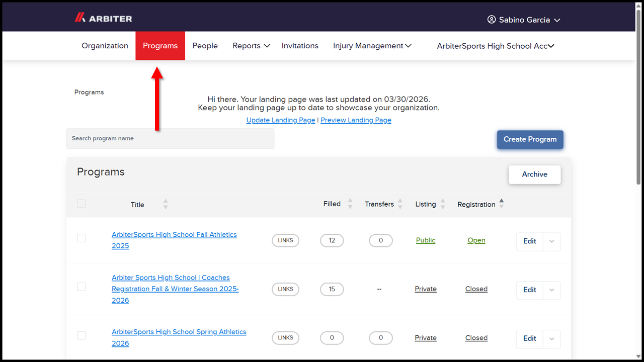This screenshot has height=362, width=644.
Task: Click the Public listing status for Fall Athletics
Action: [x=426, y=240]
